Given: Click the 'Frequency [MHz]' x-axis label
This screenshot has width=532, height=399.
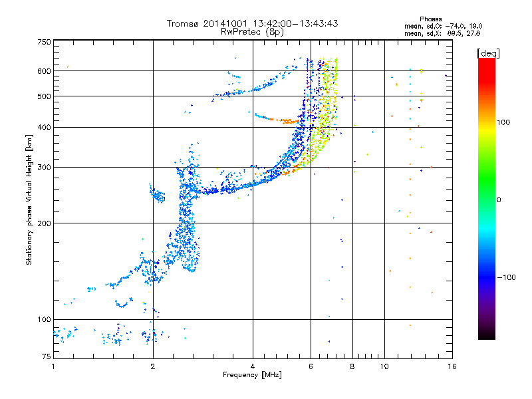Looking at the screenshot, I should (252, 375).
